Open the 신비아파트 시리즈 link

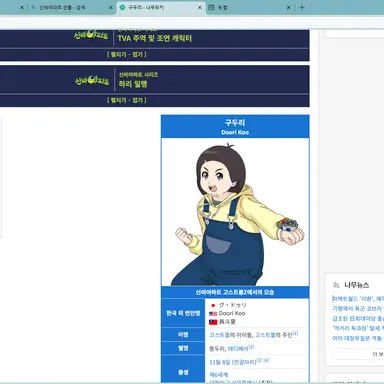[x=139, y=75]
